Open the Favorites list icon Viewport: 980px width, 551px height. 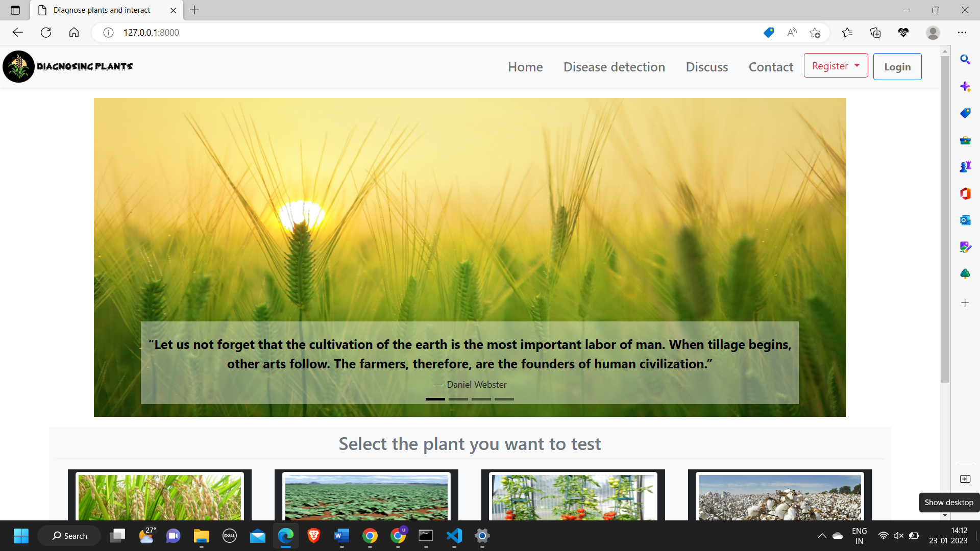pyautogui.click(x=847, y=33)
